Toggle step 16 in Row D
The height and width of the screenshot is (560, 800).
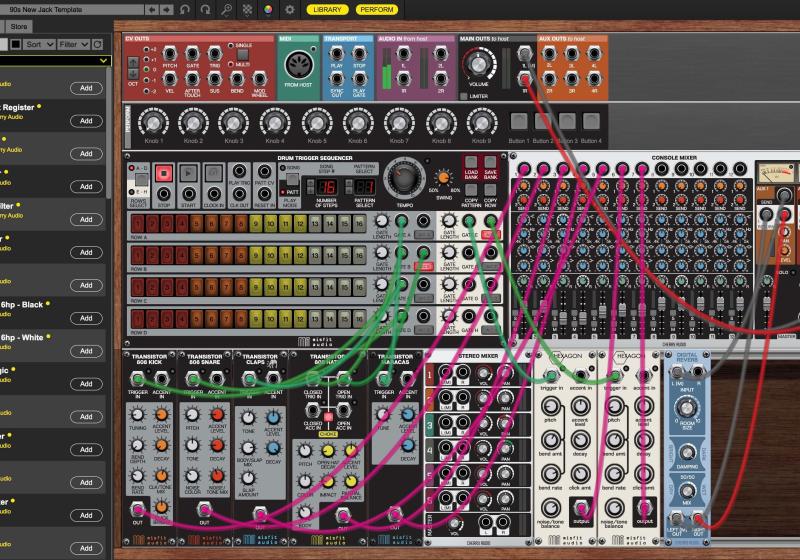[x=359, y=319]
